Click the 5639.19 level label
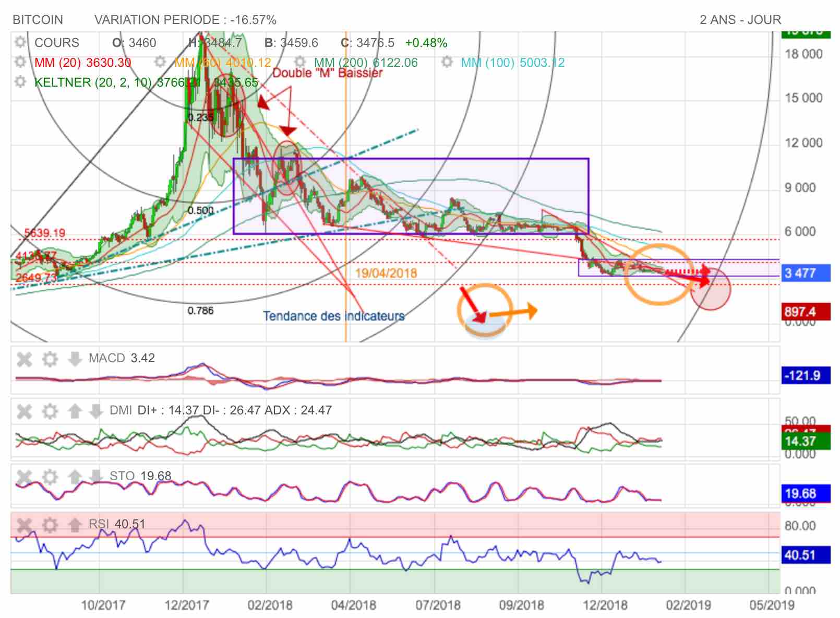Image resolution: width=840 pixels, height=618 pixels. pos(44,233)
